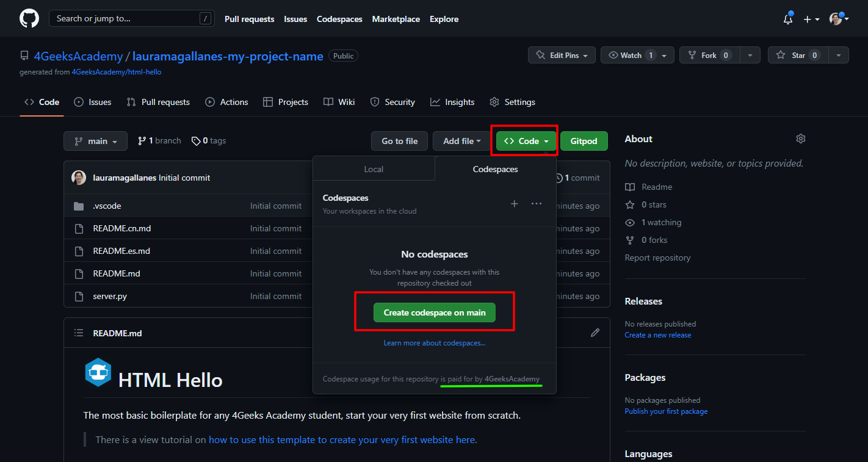Screen dimensions: 868x462
Task: Select the Wiki repository tab
Action: coord(339,102)
